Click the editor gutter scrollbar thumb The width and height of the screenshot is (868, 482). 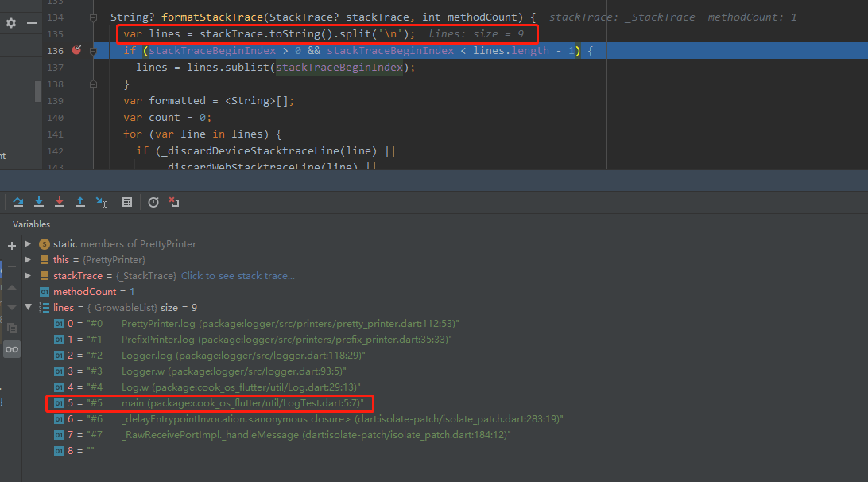37,91
